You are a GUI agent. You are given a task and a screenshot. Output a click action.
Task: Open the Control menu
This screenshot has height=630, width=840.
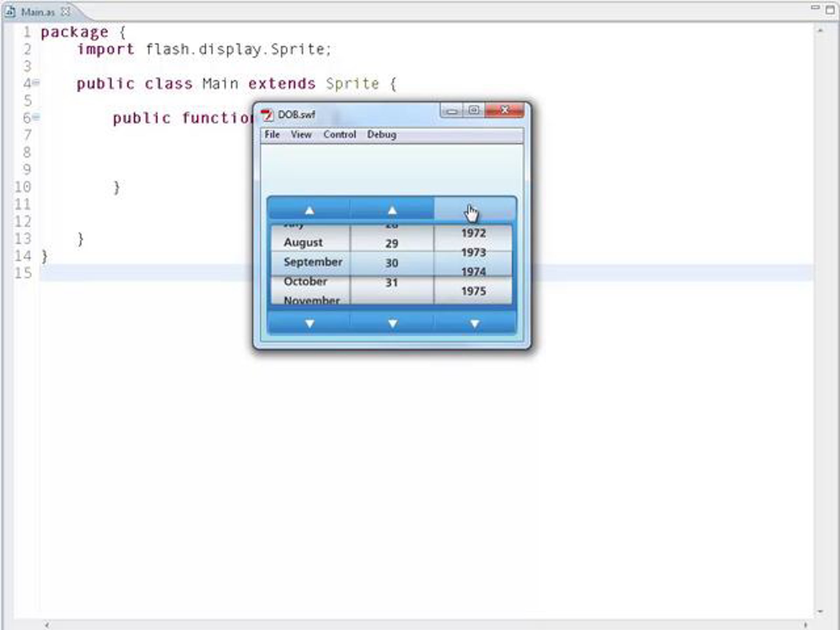339,134
